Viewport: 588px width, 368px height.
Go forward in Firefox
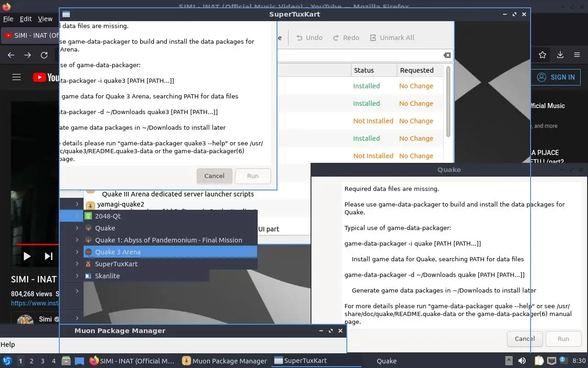coord(28,55)
